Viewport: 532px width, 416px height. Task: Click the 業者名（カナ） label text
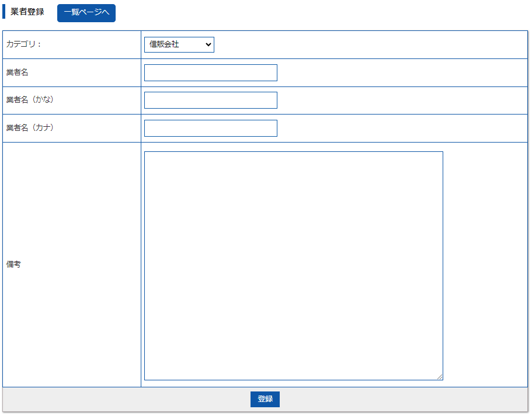click(x=30, y=128)
